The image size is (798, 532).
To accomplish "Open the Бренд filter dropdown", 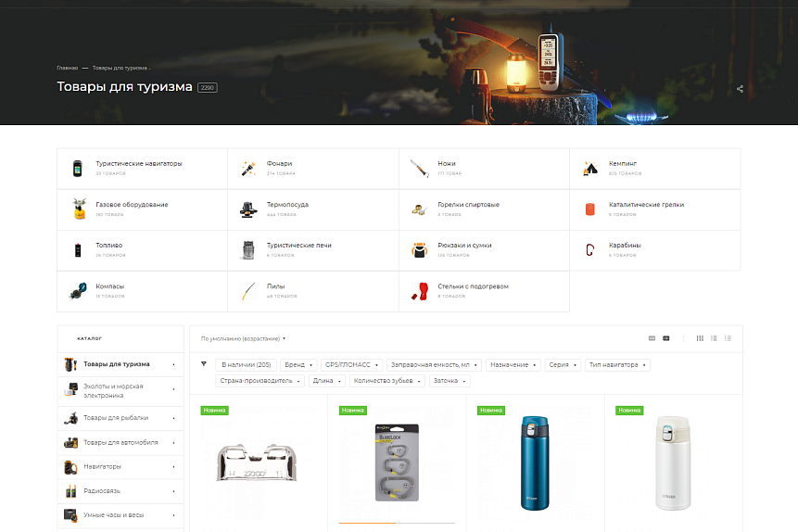I will coord(298,365).
